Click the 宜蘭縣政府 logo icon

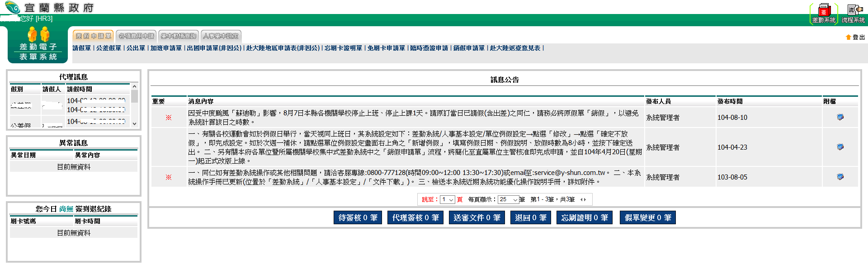12,7
